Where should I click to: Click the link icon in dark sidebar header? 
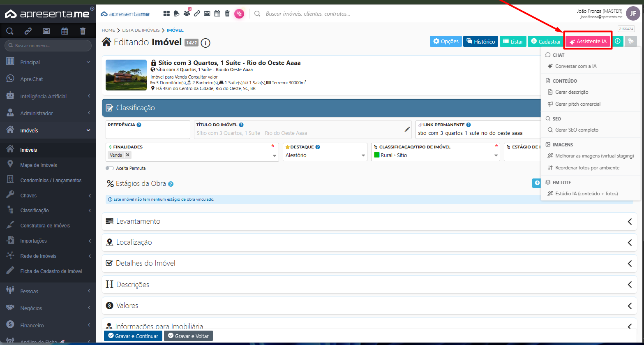[x=28, y=31]
